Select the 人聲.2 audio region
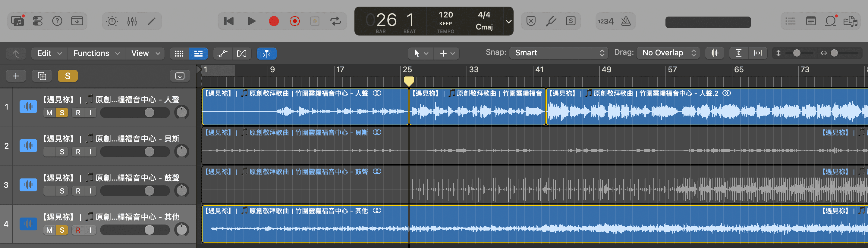The width and height of the screenshot is (868, 248). 706,107
